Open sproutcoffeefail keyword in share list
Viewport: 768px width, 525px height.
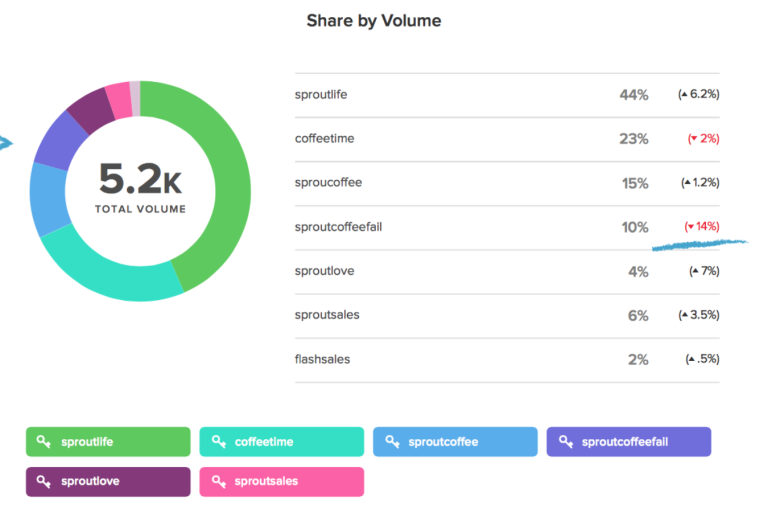click(338, 227)
